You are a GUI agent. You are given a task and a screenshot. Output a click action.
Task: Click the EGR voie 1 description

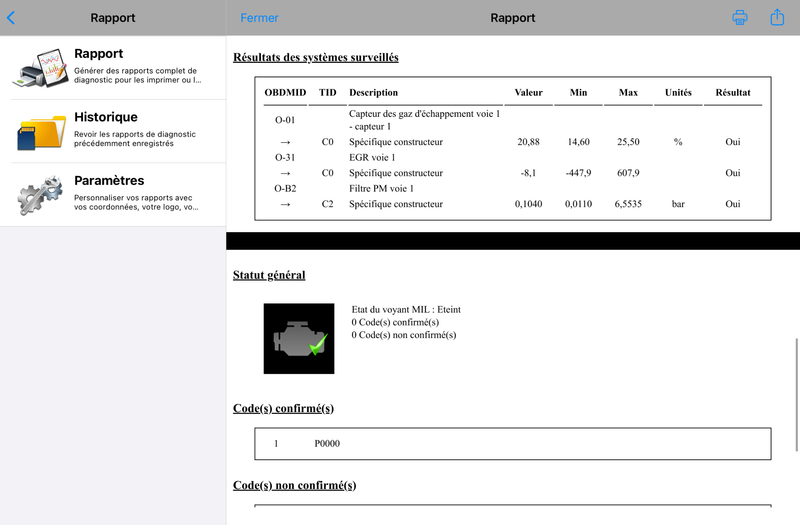point(373,157)
